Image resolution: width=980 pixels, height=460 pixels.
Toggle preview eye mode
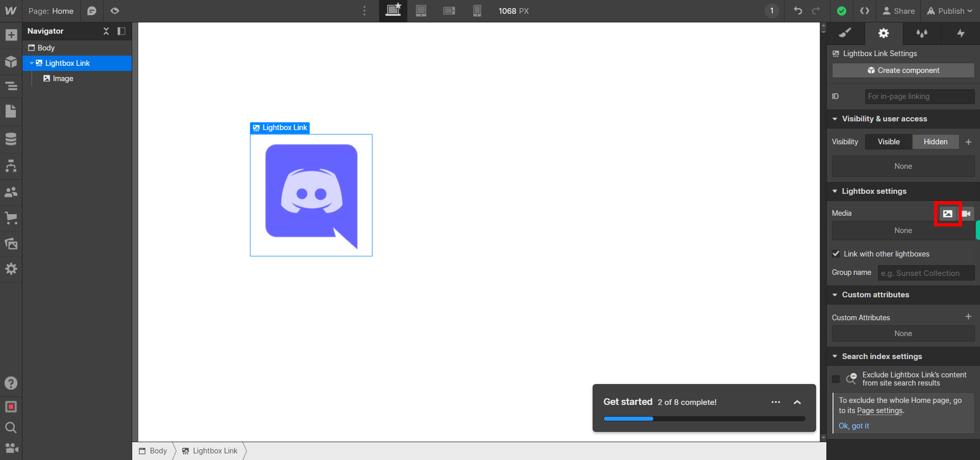click(115, 11)
